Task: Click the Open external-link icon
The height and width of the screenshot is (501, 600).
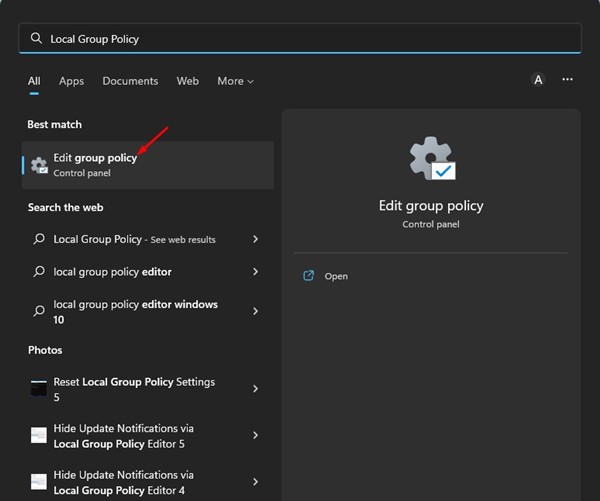Action: [309, 276]
